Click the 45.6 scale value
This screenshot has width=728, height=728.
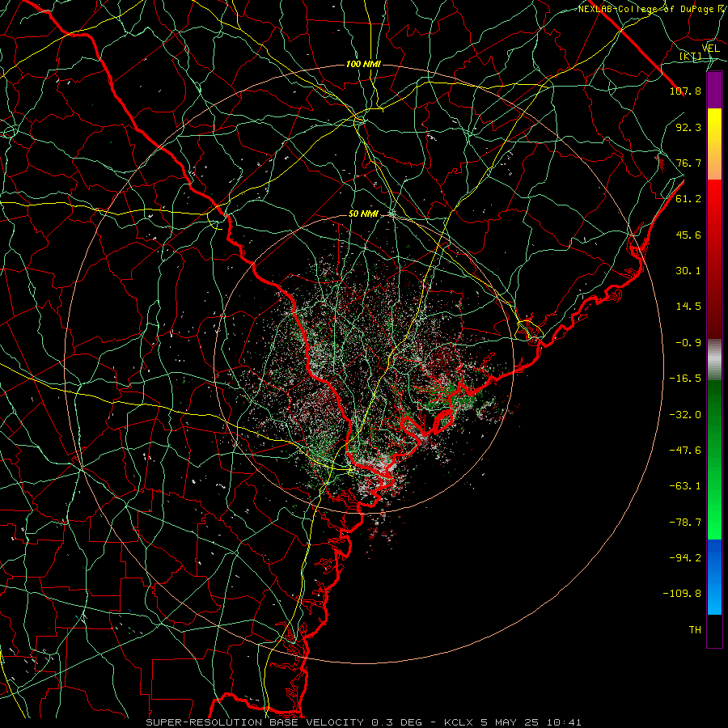tap(688, 235)
